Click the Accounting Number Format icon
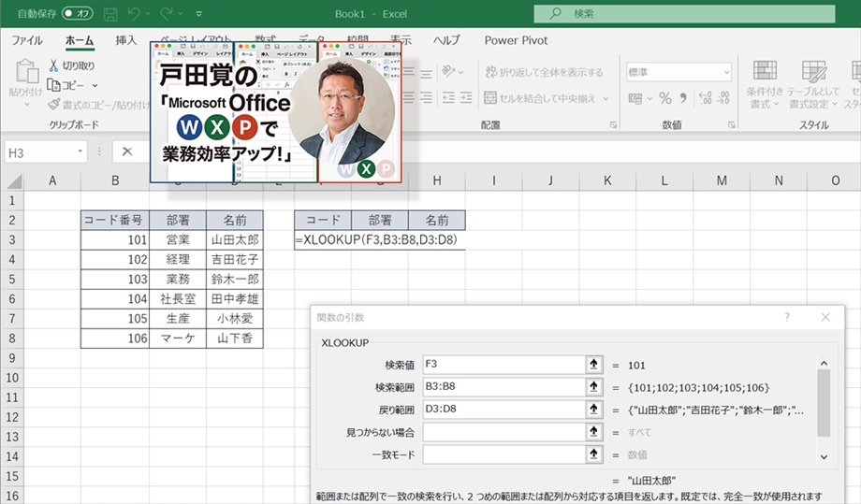Image resolution: width=861 pixels, height=504 pixels. [635, 99]
